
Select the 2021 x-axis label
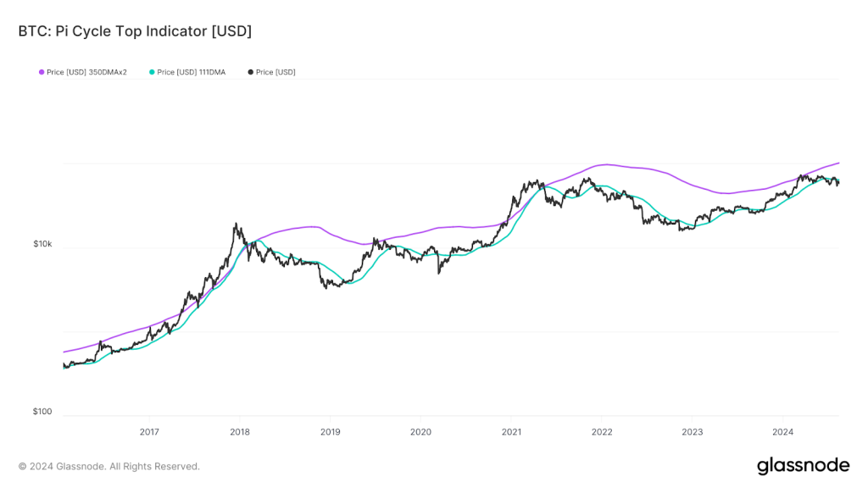coord(511,430)
